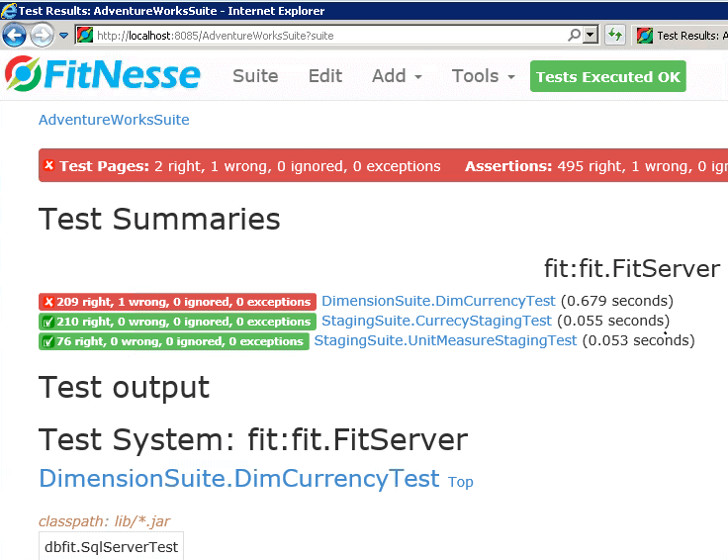Click the green check on 76 right result

click(x=48, y=341)
